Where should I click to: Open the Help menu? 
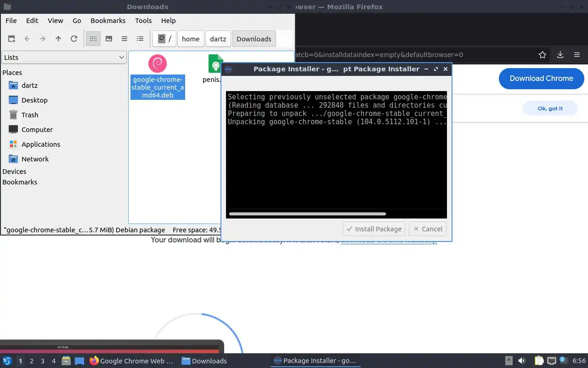point(169,21)
